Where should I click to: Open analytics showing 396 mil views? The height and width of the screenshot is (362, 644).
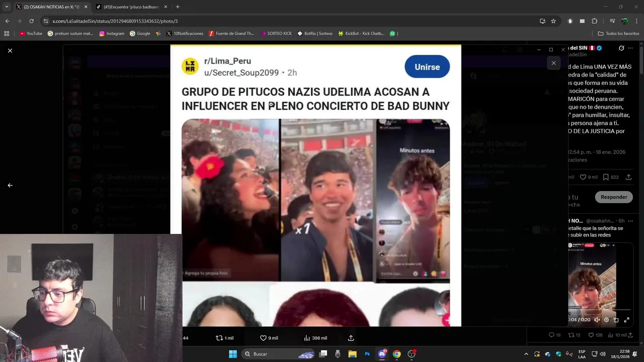[315, 338]
